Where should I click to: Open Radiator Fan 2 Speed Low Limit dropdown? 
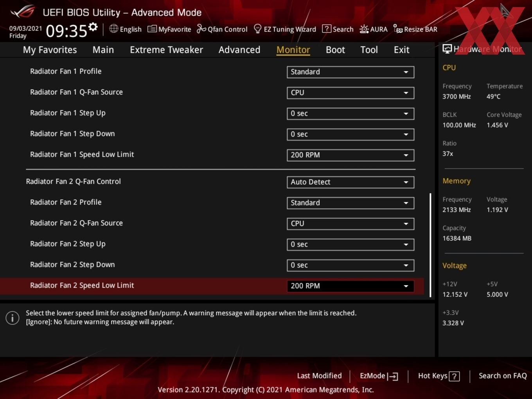click(x=350, y=286)
